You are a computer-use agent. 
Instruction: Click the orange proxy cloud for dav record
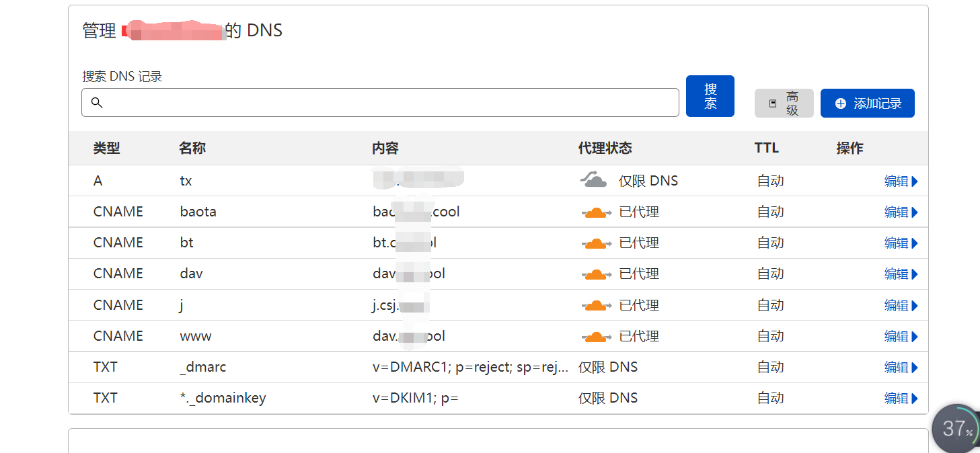click(x=596, y=274)
